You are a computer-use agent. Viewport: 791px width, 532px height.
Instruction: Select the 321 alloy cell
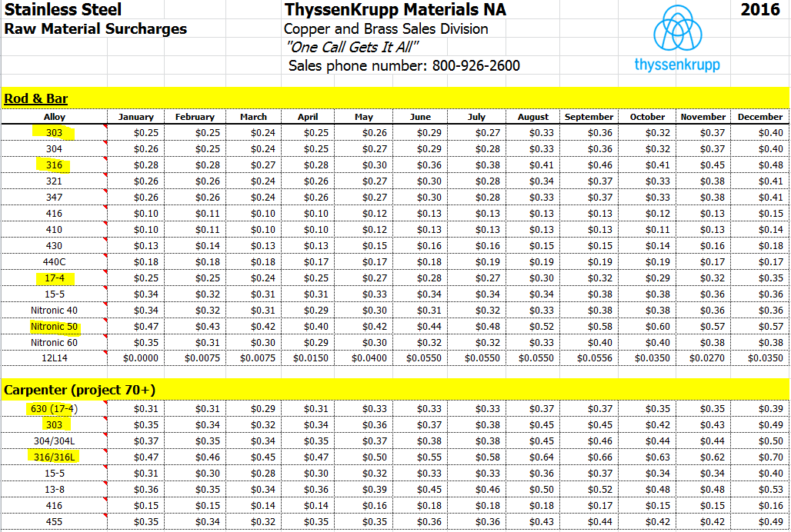(x=54, y=181)
